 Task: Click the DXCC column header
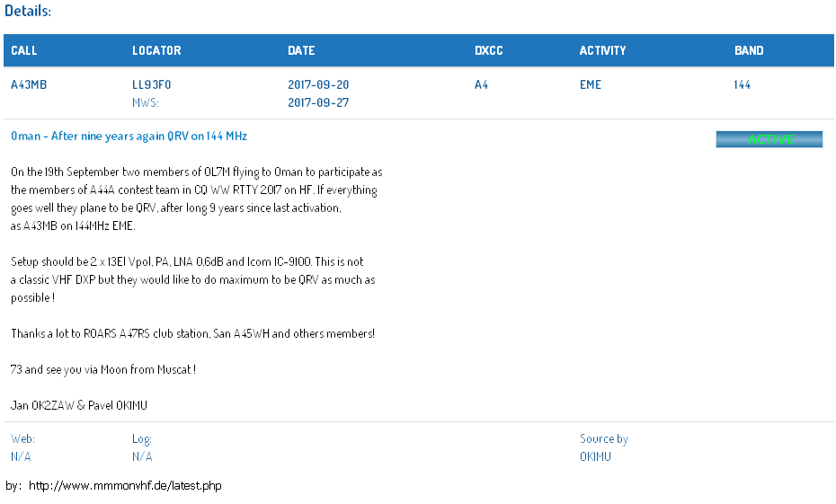point(489,50)
